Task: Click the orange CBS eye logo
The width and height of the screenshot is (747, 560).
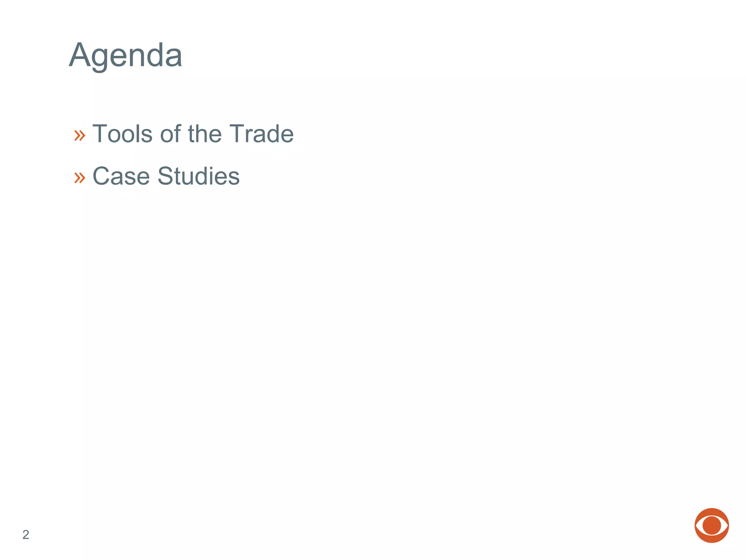Action: (x=711, y=525)
